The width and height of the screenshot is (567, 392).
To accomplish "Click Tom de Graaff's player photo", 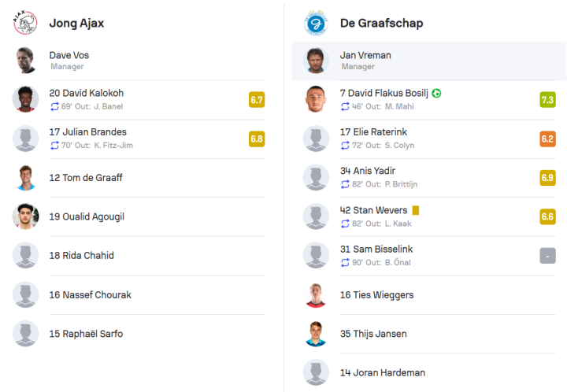I will 25,177.
